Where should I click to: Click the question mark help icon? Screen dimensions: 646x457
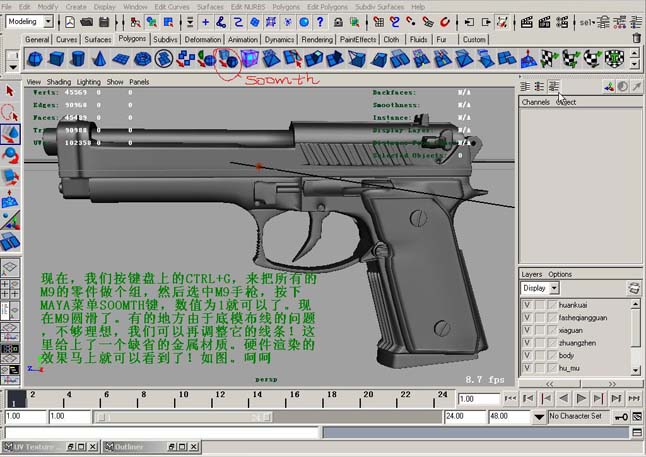320,22
